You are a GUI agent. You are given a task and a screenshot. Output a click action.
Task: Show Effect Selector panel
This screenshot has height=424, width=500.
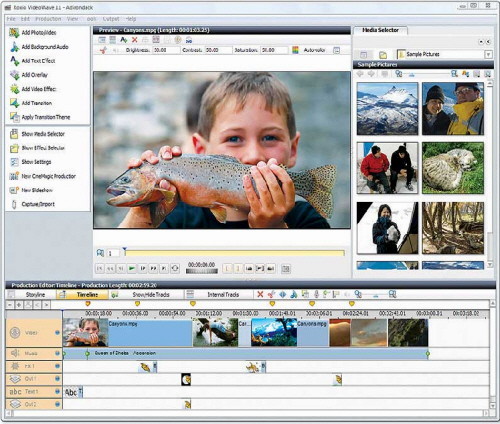coord(37,148)
